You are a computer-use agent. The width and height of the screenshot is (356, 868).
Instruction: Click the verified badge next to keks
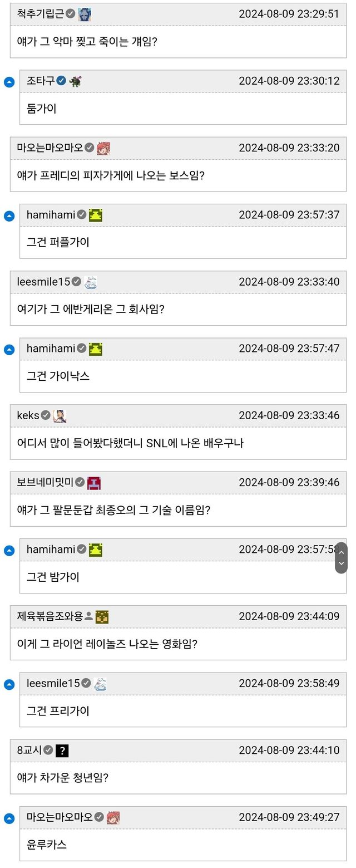[x=46, y=415]
